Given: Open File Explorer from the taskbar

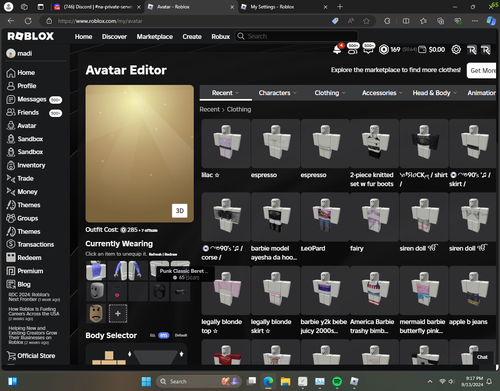Looking at the screenshot, I should click(285, 381).
